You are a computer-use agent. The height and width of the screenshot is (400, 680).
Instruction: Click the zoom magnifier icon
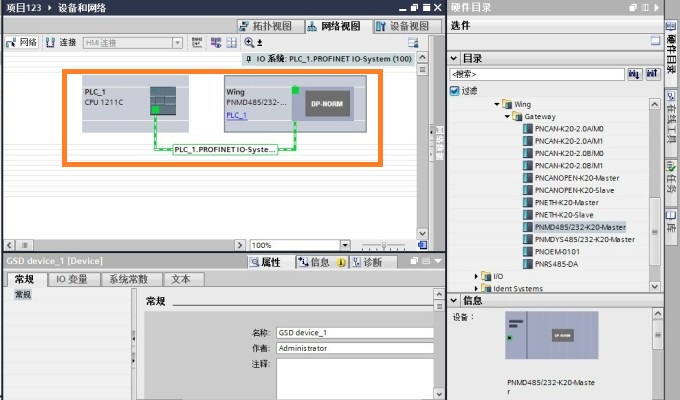[249, 42]
